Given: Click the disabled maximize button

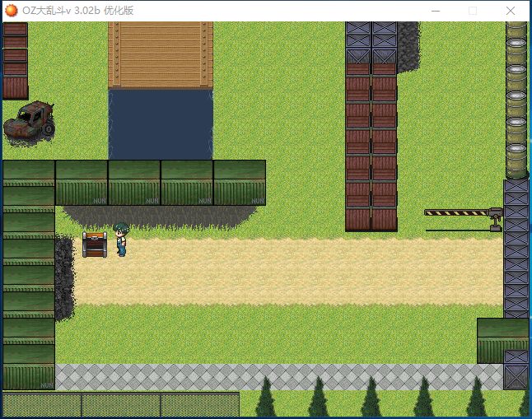Looking at the screenshot, I should [473, 11].
